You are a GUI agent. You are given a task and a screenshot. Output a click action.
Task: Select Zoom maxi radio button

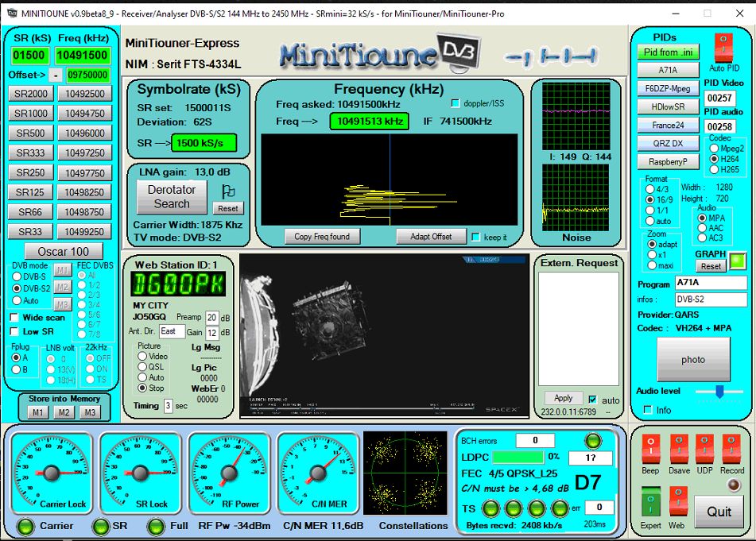(652, 265)
